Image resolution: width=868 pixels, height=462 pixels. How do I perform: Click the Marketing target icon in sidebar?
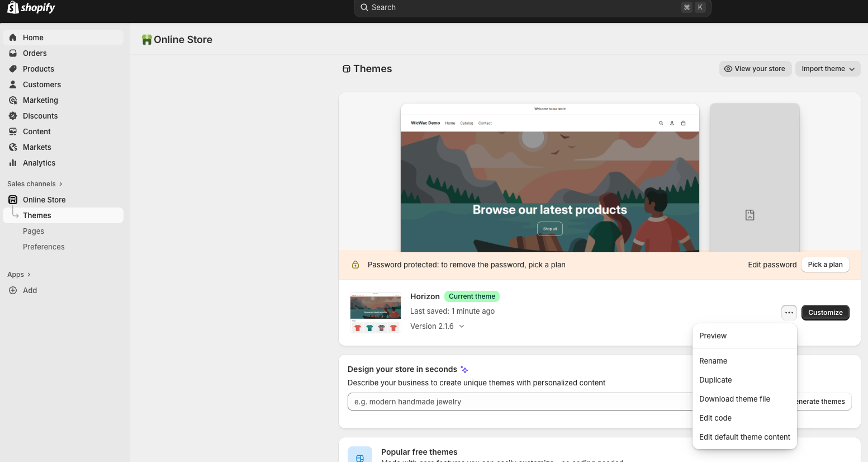coord(13,100)
